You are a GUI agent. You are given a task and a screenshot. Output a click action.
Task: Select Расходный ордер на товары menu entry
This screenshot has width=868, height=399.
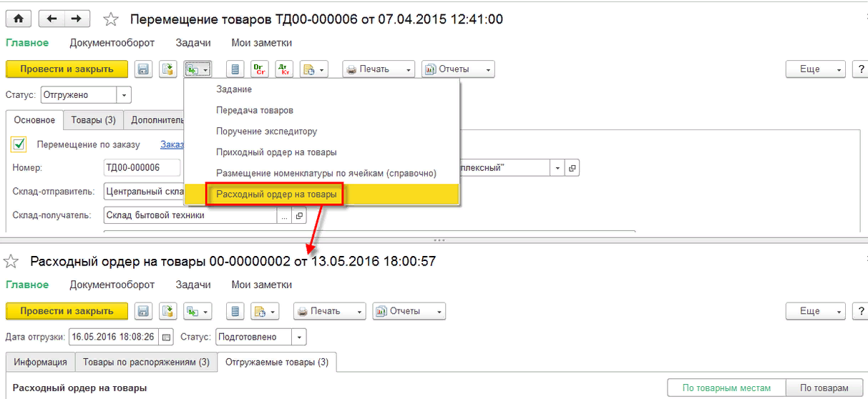click(x=276, y=194)
